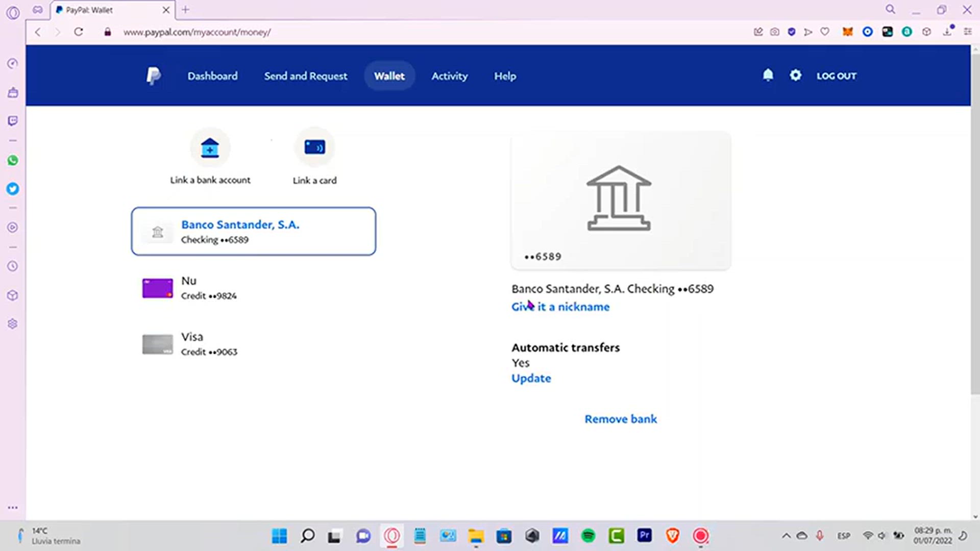Go back to previous page
980x551 pixels.
(x=38, y=32)
